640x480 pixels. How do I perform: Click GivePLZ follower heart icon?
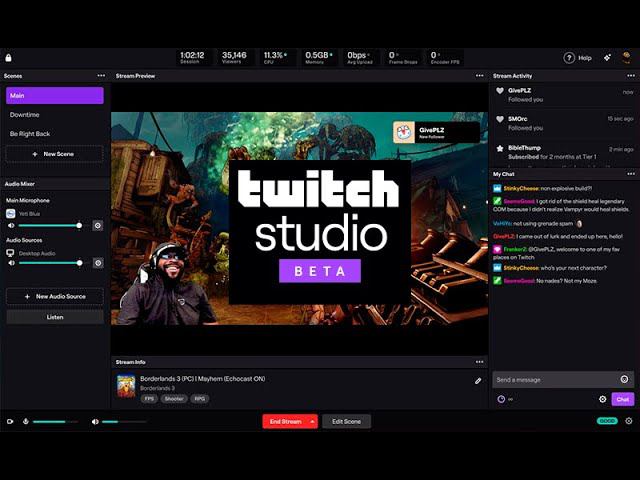pos(500,90)
